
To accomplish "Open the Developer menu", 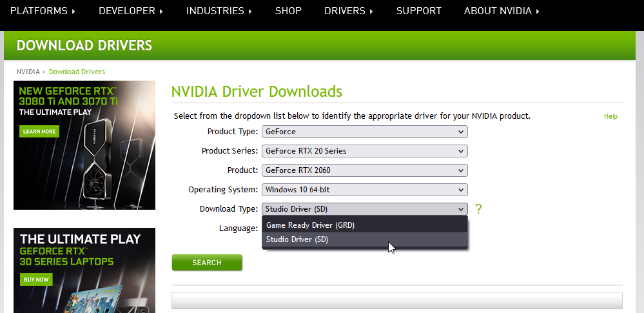I will click(x=131, y=11).
